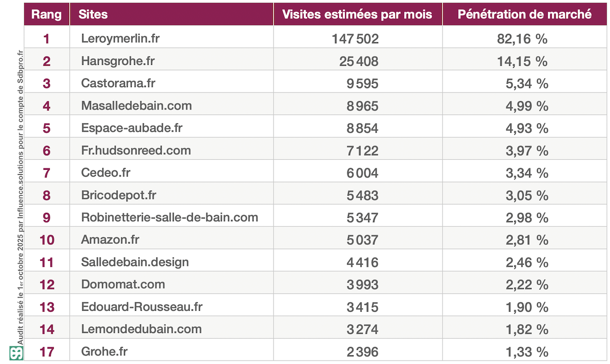Viewport: 610px width, 364px height.
Task: Click the green Sdbpro logo icon
Action: [x=16, y=352]
